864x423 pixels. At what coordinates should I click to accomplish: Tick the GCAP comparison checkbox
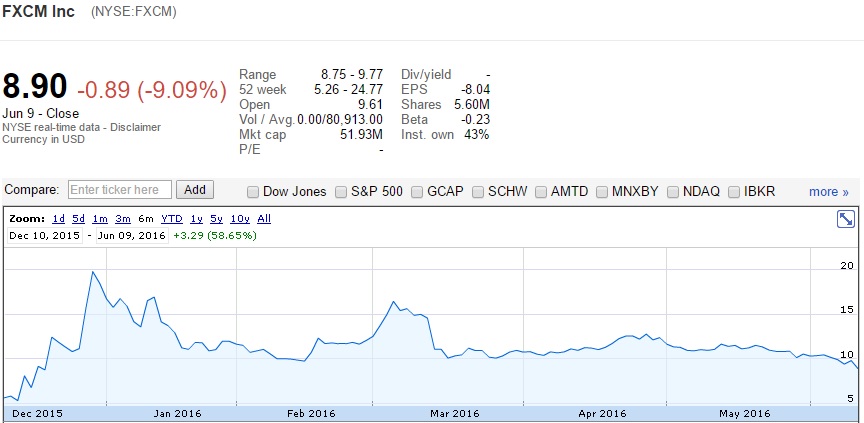point(417,192)
